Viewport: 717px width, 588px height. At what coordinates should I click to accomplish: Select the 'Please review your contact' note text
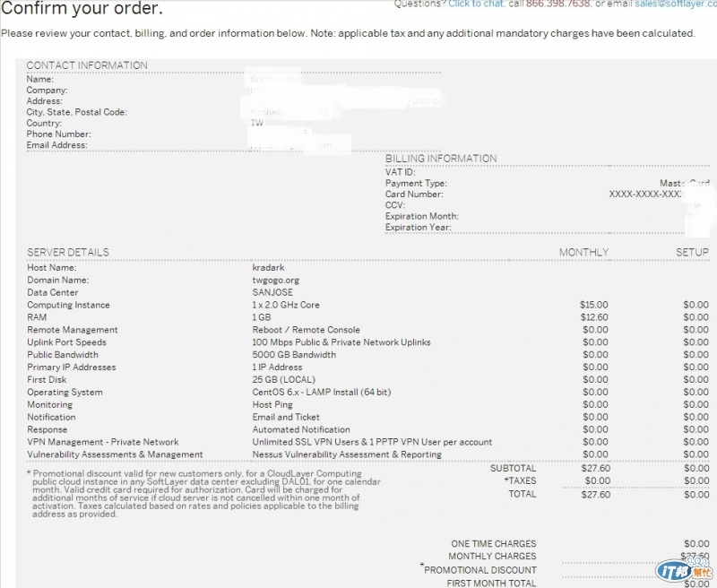point(348,33)
